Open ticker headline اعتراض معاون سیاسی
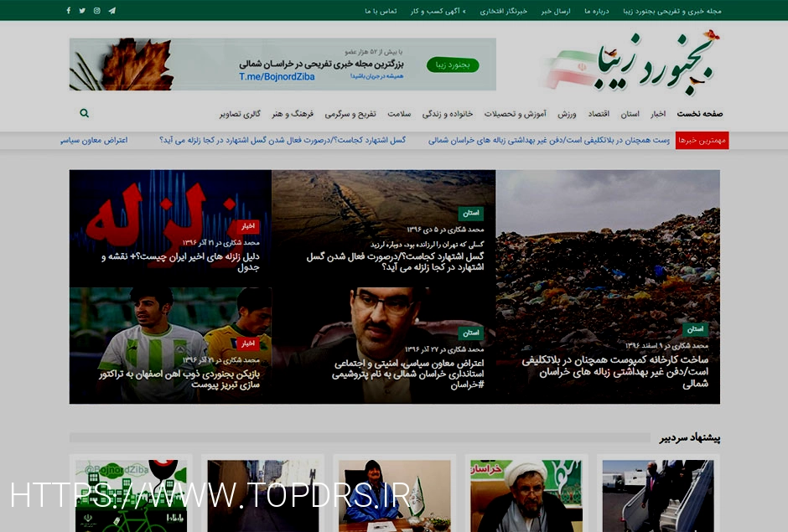The height and width of the screenshot is (532, 788). [x=94, y=140]
